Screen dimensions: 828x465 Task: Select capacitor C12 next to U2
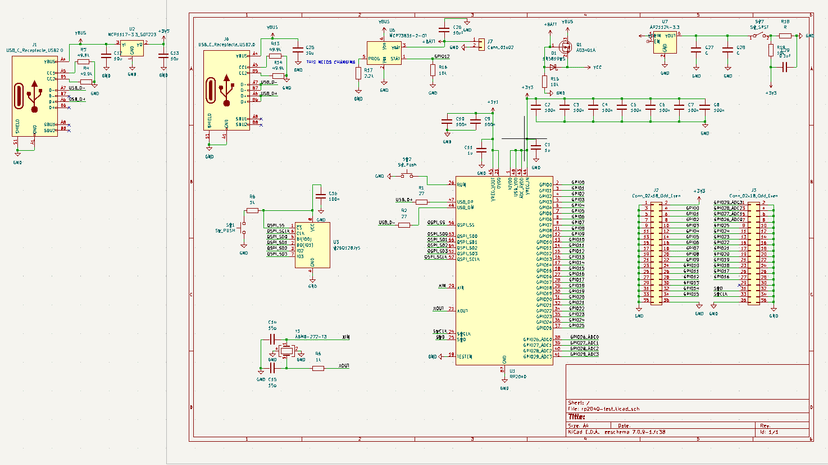pos(106,55)
